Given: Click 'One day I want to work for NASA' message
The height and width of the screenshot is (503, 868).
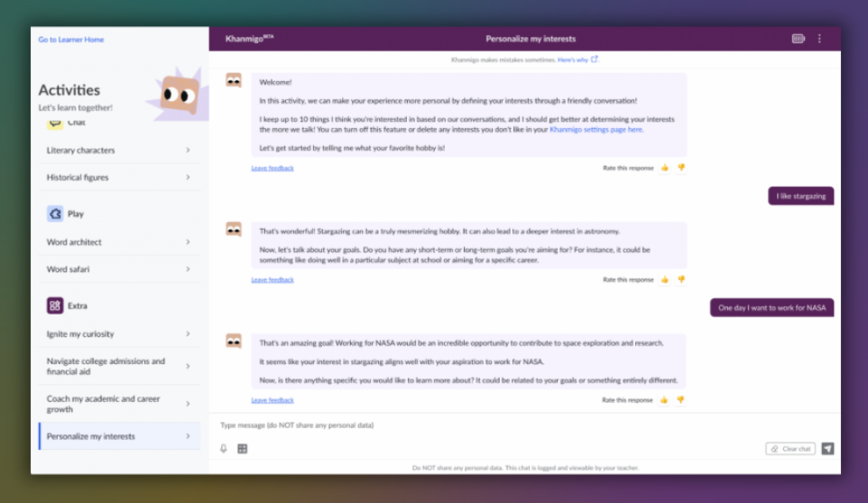Looking at the screenshot, I should pos(771,307).
